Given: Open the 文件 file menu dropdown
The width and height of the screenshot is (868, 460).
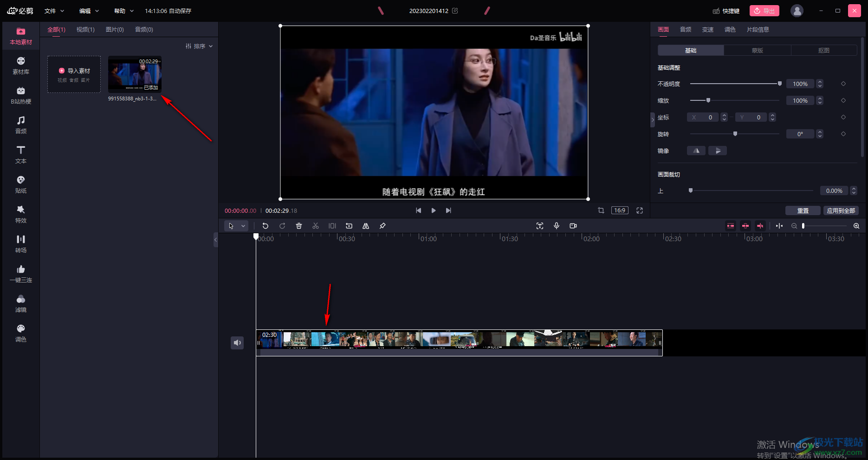Looking at the screenshot, I should click(54, 11).
